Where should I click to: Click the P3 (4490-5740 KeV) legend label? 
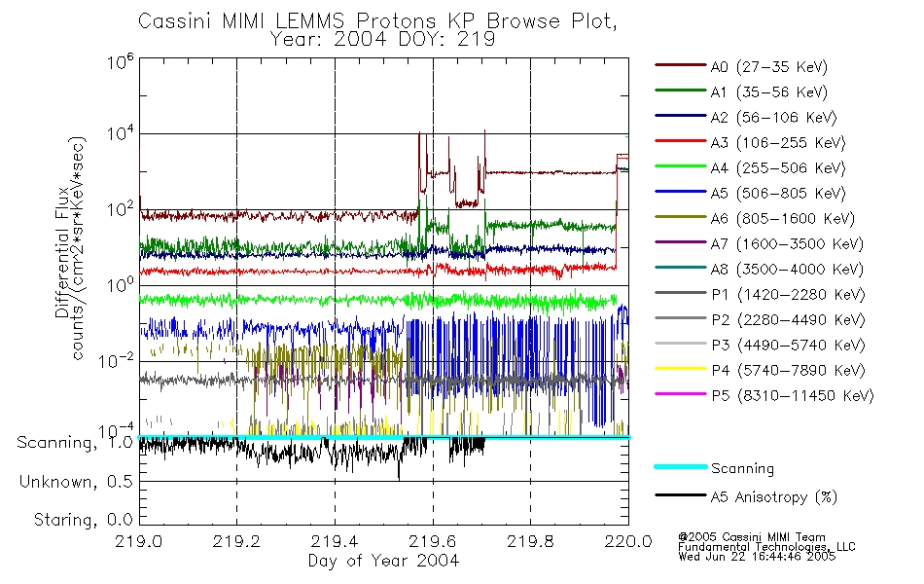(x=788, y=346)
